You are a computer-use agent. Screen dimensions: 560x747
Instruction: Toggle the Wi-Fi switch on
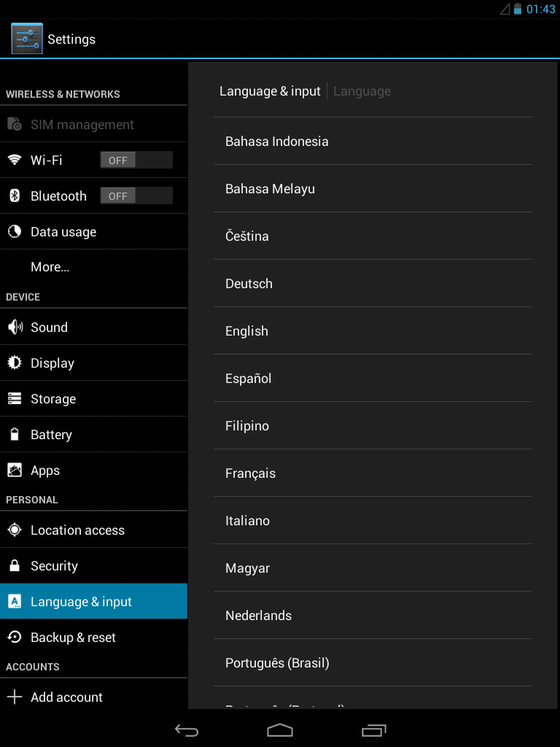[136, 160]
